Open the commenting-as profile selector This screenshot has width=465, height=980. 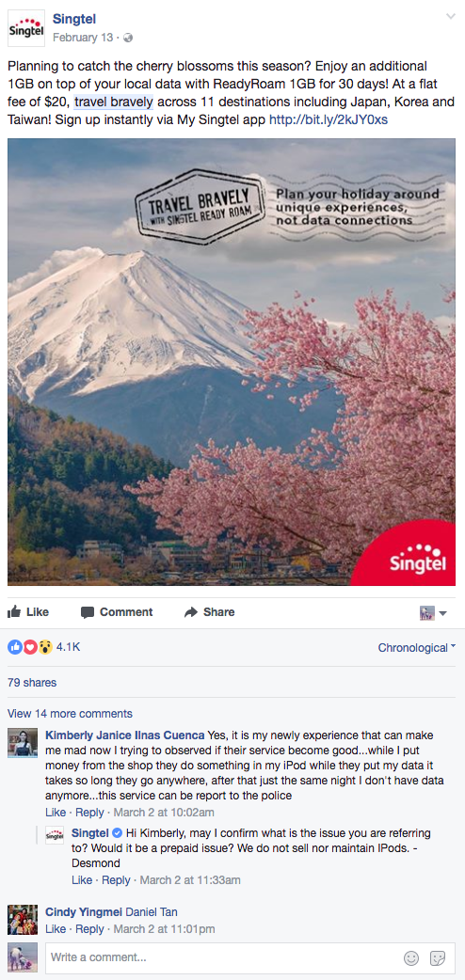(x=433, y=613)
